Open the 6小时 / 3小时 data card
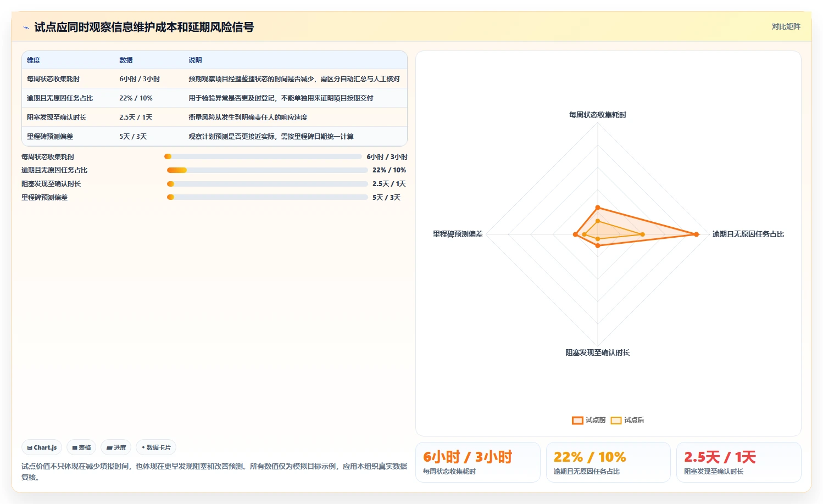 pyautogui.click(x=478, y=462)
